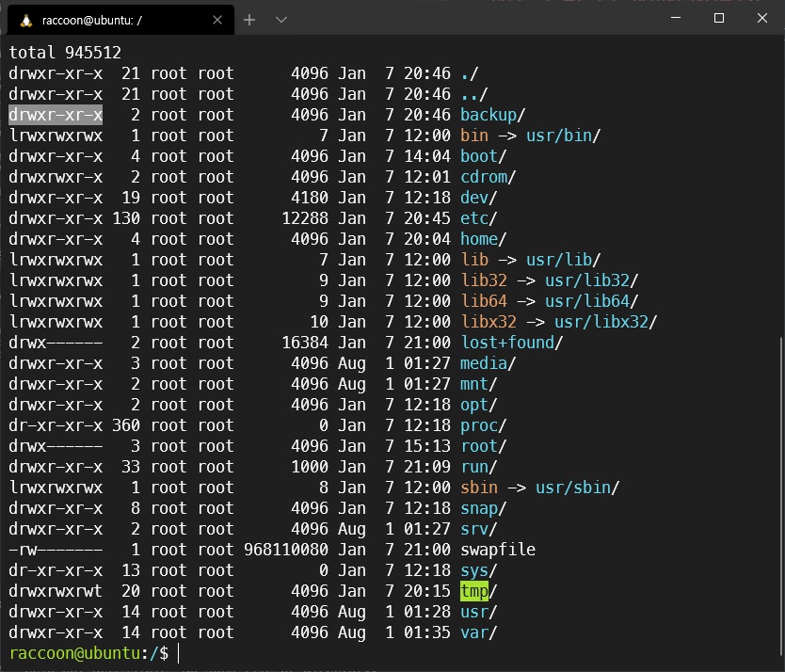Click the 'sbin' symlink name
This screenshot has width=785, height=672.
tap(479, 488)
